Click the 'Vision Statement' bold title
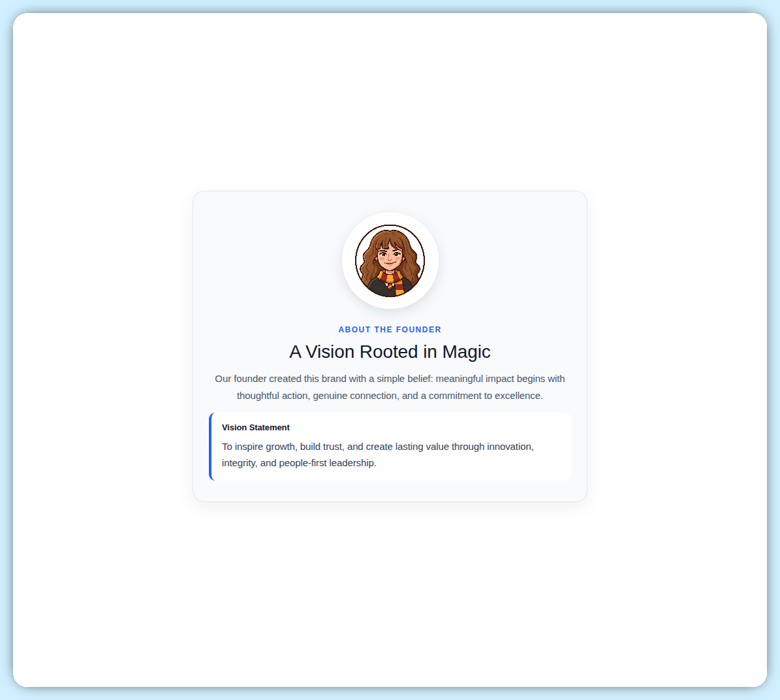Viewport: 780px width, 700px height. pyautogui.click(x=256, y=428)
